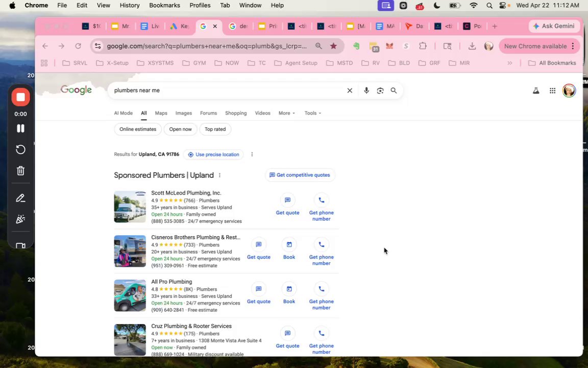Open Google Lens image search icon
The height and width of the screenshot is (368, 588).
click(380, 90)
